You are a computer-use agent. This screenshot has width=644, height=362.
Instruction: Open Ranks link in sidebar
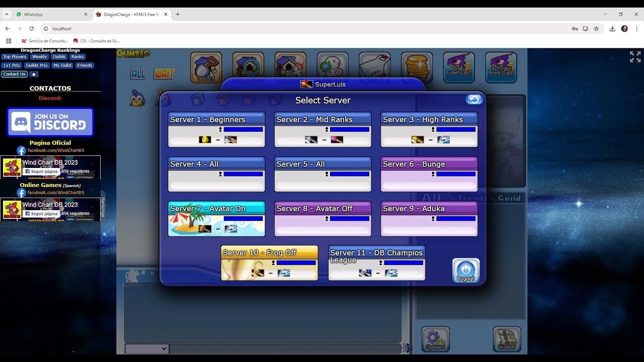tap(77, 57)
